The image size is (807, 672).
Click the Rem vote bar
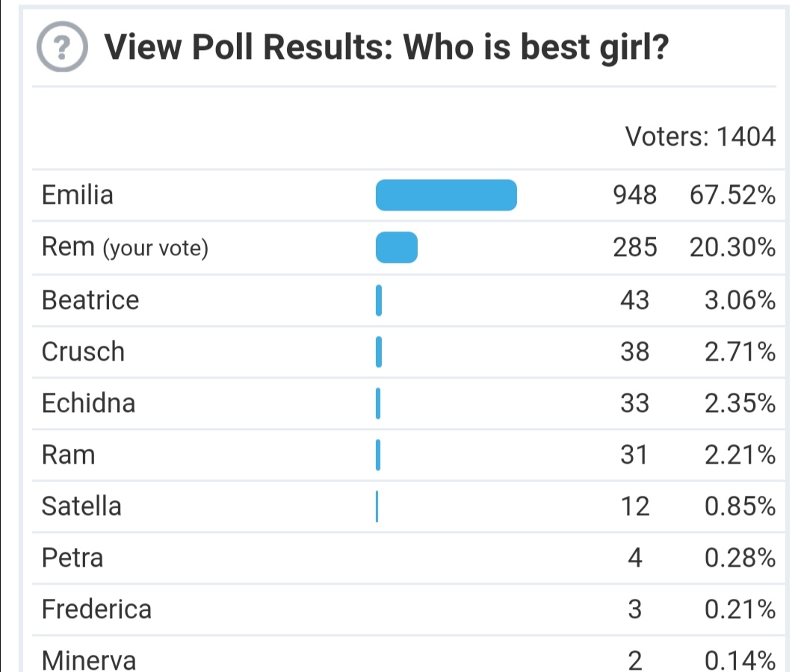(x=396, y=248)
